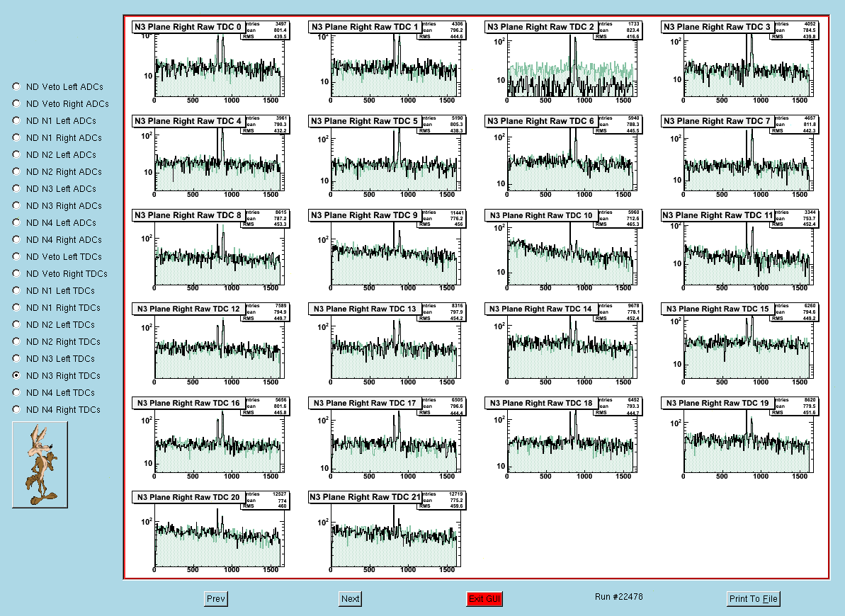Pick ND N4 Right ADCs radio button
845x616 pixels.
[x=16, y=239]
